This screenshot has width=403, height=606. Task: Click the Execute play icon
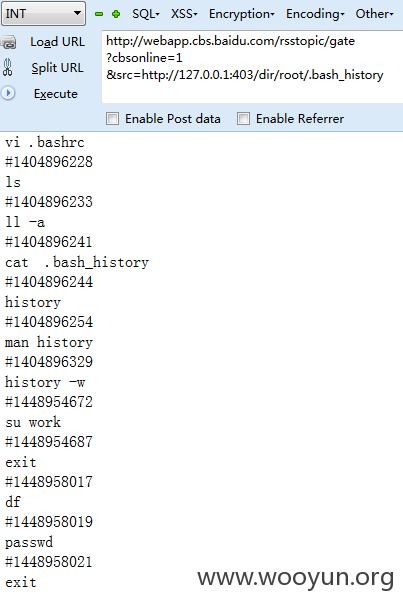[8, 93]
